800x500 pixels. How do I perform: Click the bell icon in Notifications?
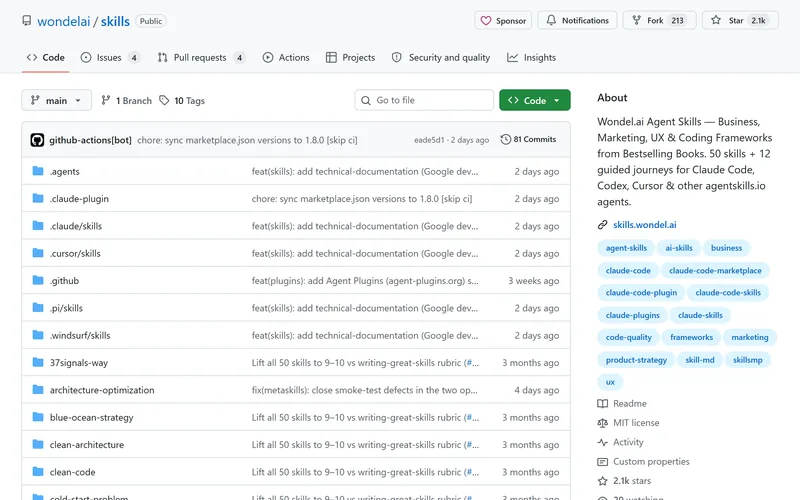click(x=551, y=20)
